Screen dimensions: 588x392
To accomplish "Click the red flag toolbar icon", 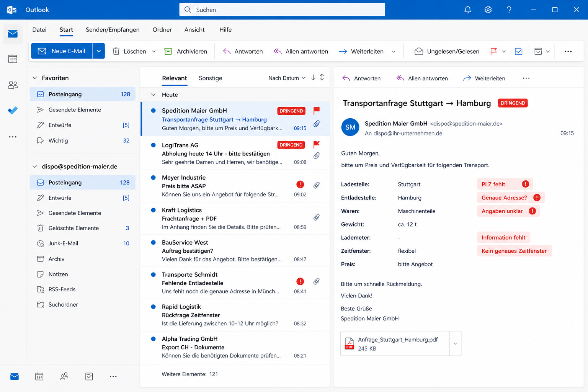I will (493, 51).
